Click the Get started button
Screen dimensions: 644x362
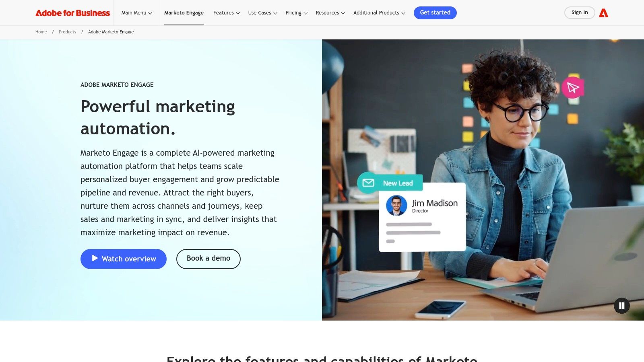coord(435,13)
